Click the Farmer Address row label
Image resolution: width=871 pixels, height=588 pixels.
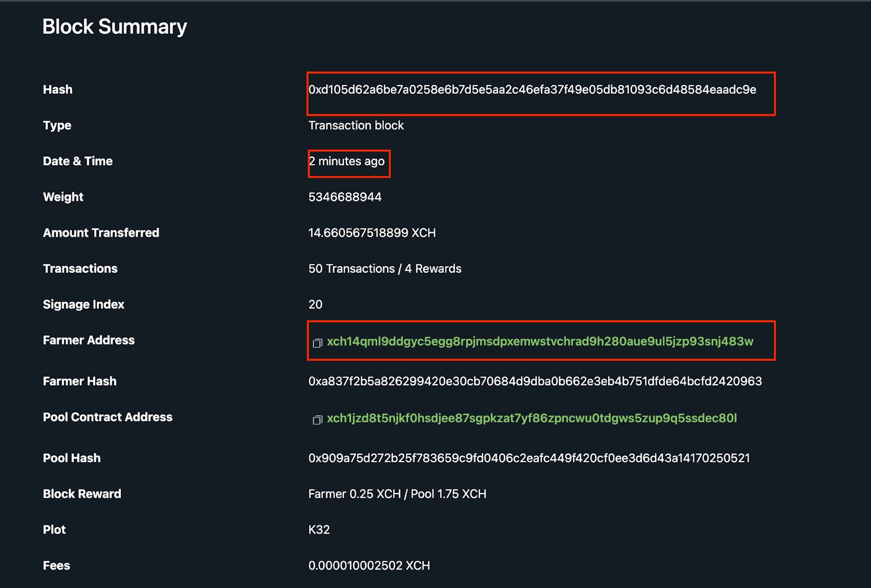89,340
